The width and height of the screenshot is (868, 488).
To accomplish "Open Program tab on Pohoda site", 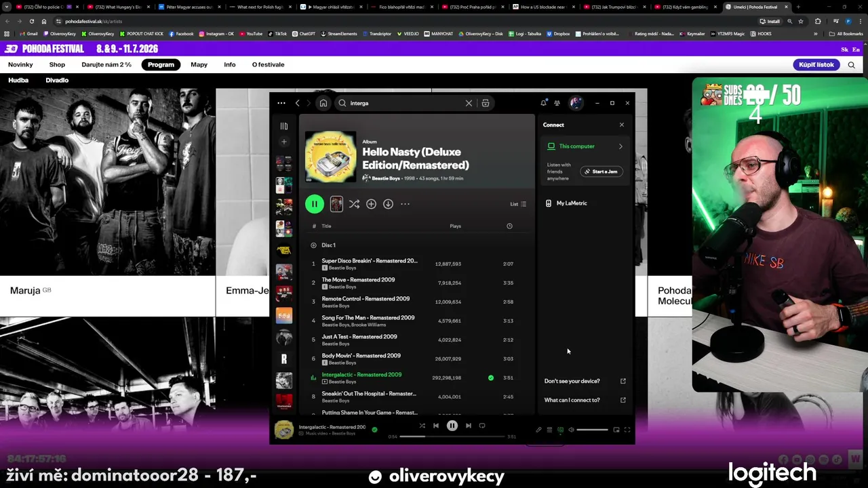I will (x=161, y=64).
